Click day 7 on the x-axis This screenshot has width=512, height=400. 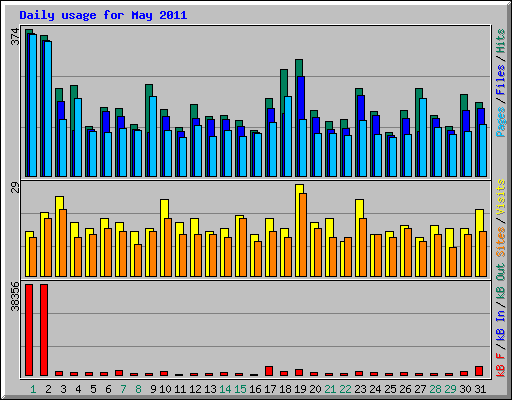(x=123, y=389)
